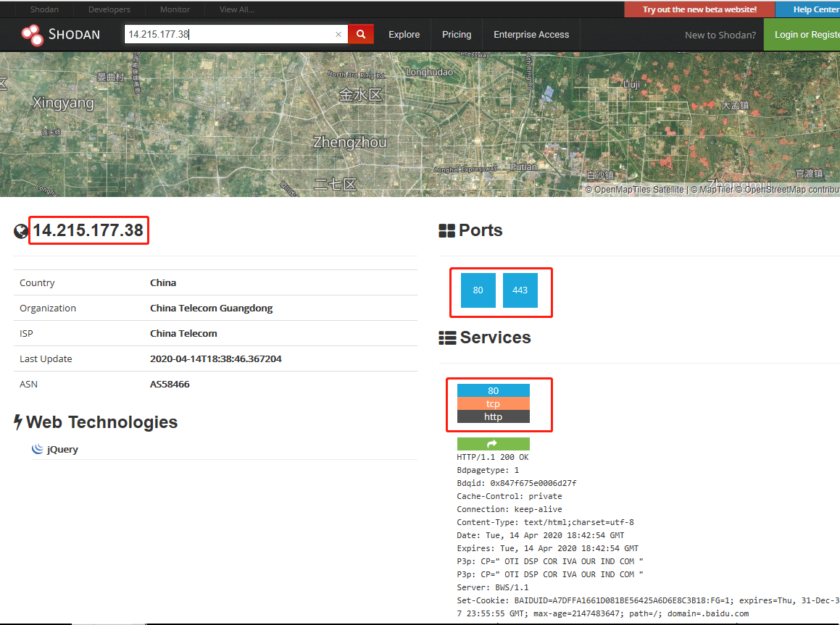Click New to Shodan? link

coord(720,35)
